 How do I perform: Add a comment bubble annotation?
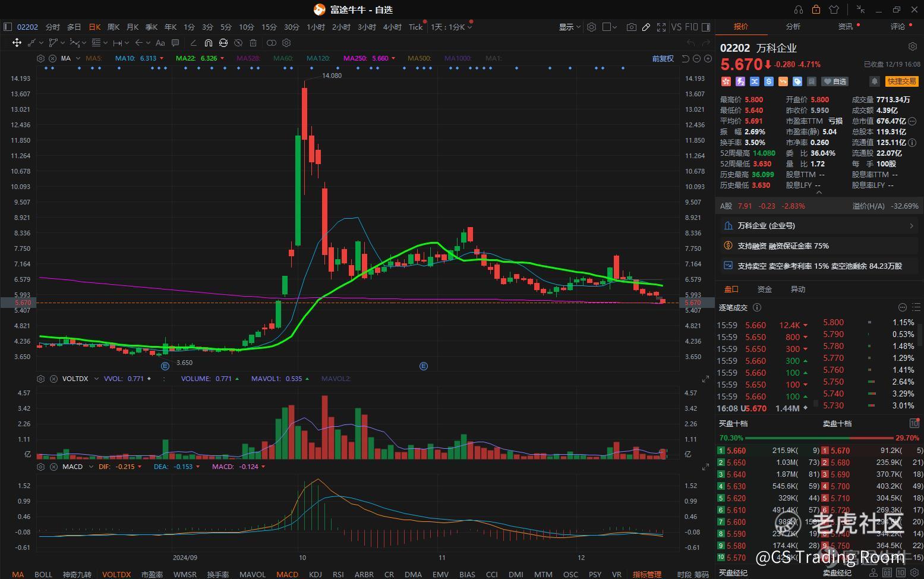point(175,43)
